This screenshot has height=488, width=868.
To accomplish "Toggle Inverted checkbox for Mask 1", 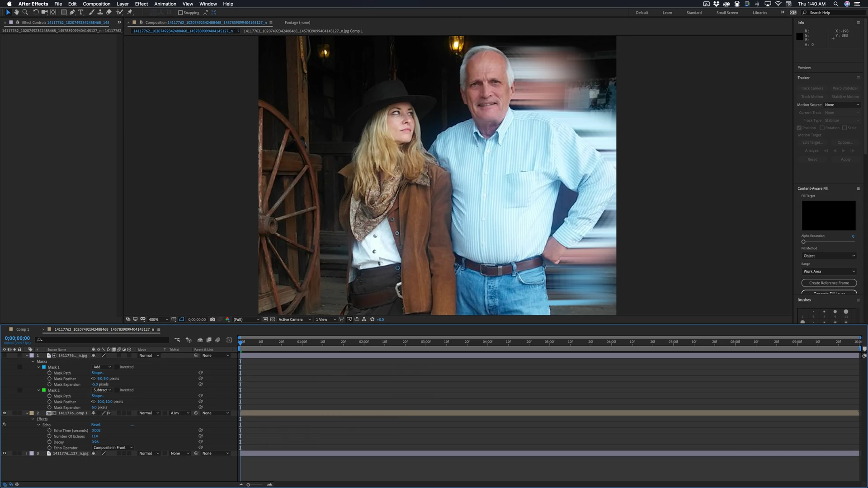I will tap(117, 367).
